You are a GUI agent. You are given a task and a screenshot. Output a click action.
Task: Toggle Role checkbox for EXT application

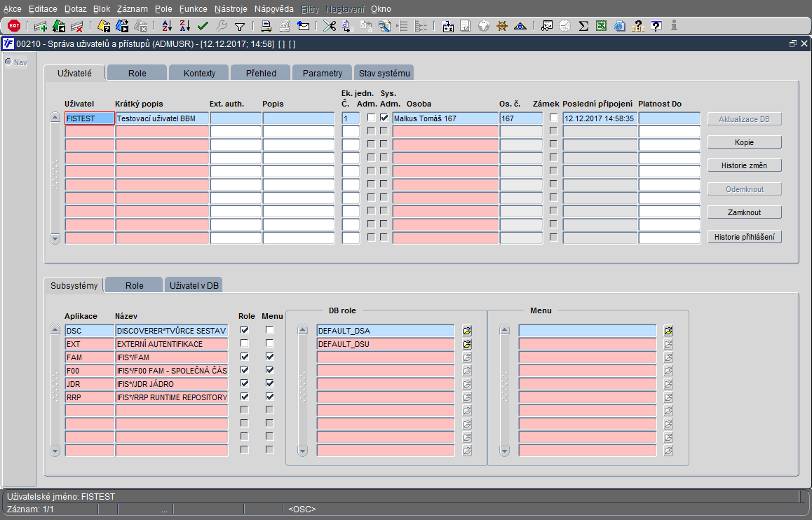[x=245, y=343]
